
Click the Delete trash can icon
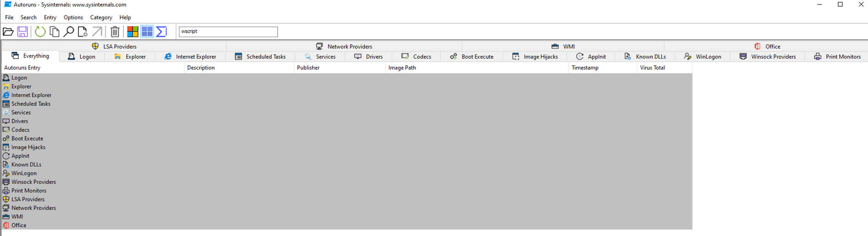(115, 32)
